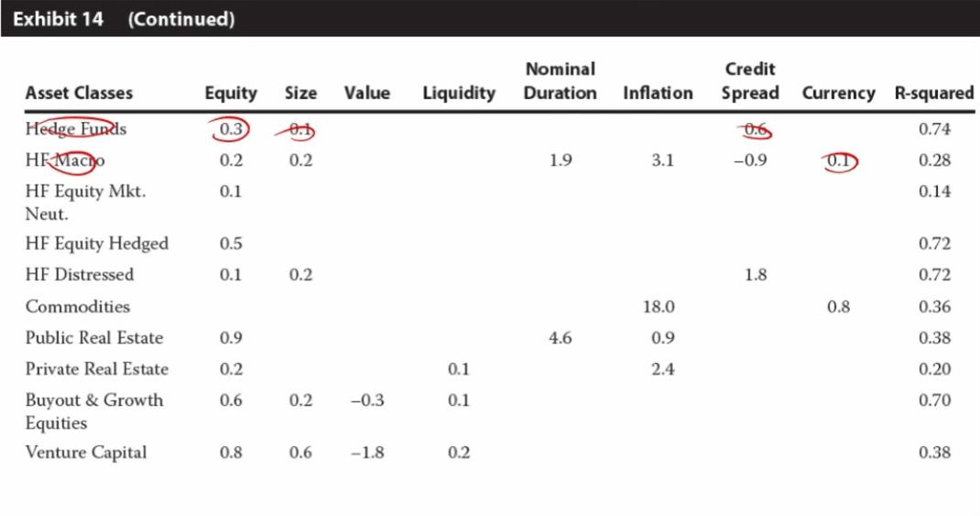
Task: Select the 4.6 nominal duration value
Action: pos(560,337)
